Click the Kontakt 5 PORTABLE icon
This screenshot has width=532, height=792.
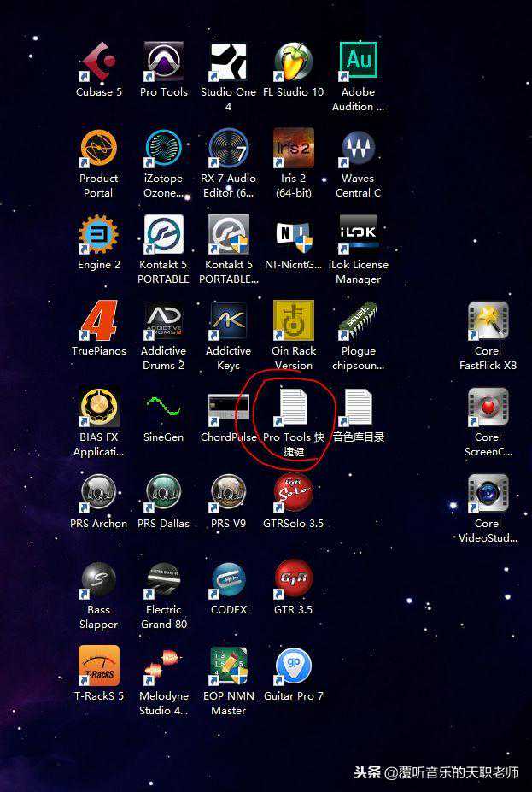click(163, 236)
